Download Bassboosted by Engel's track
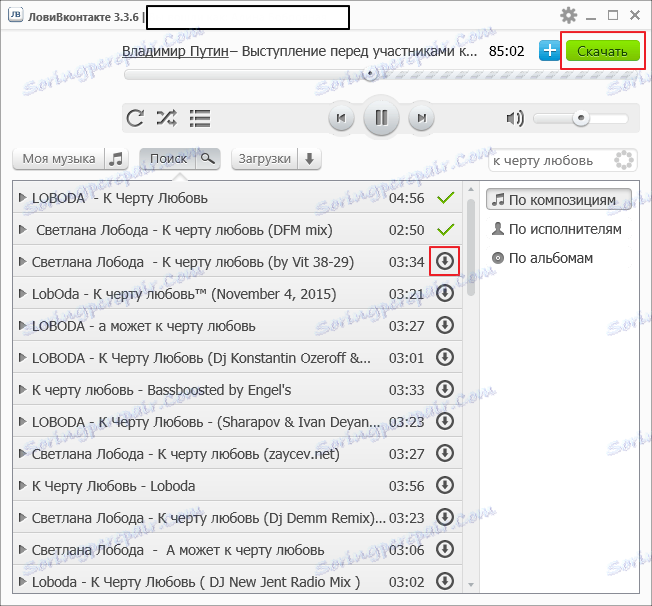 [445, 389]
